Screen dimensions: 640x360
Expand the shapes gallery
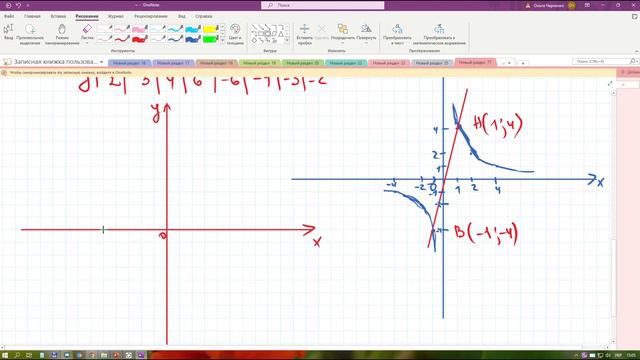[x=287, y=40]
